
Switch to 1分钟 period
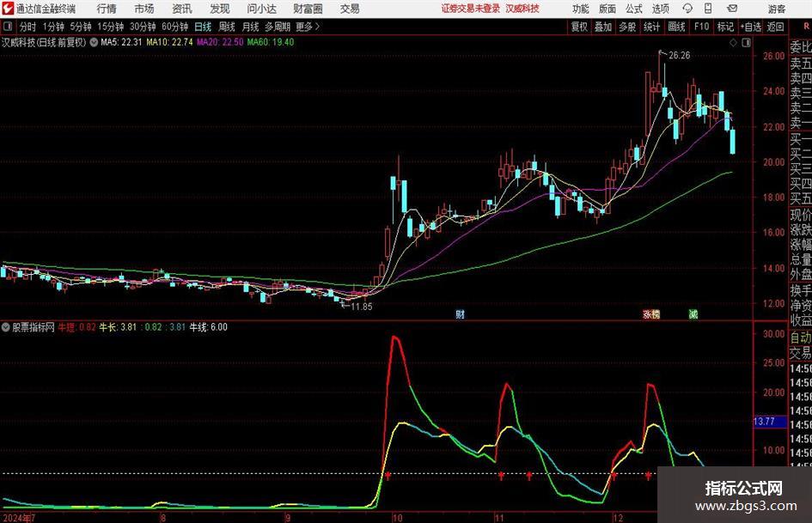[52, 27]
